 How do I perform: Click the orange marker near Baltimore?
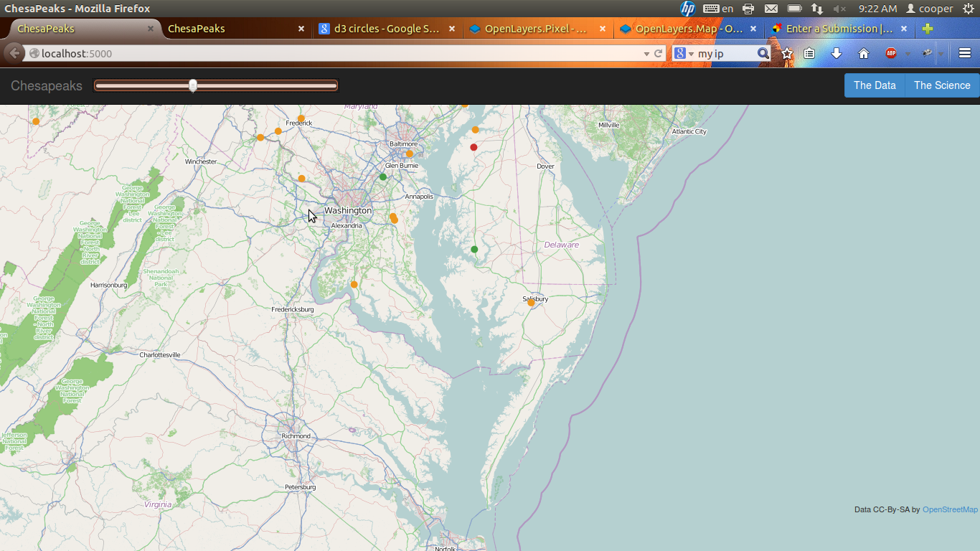tap(410, 154)
